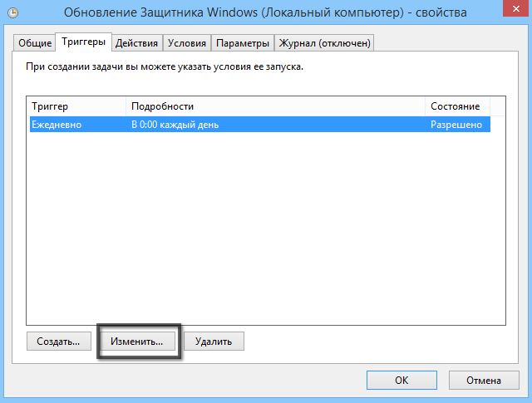The height and width of the screenshot is (403, 532).
Task: Sort by the Состояние column header
Action: tap(457, 106)
